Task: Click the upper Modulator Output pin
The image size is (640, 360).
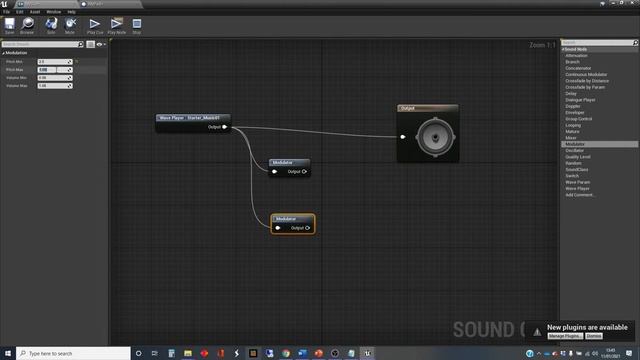Action: click(x=304, y=171)
